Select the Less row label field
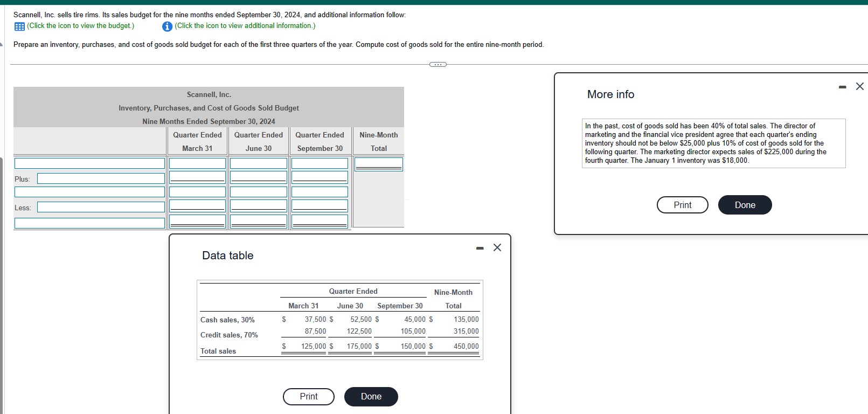The image size is (868, 414). (x=101, y=207)
